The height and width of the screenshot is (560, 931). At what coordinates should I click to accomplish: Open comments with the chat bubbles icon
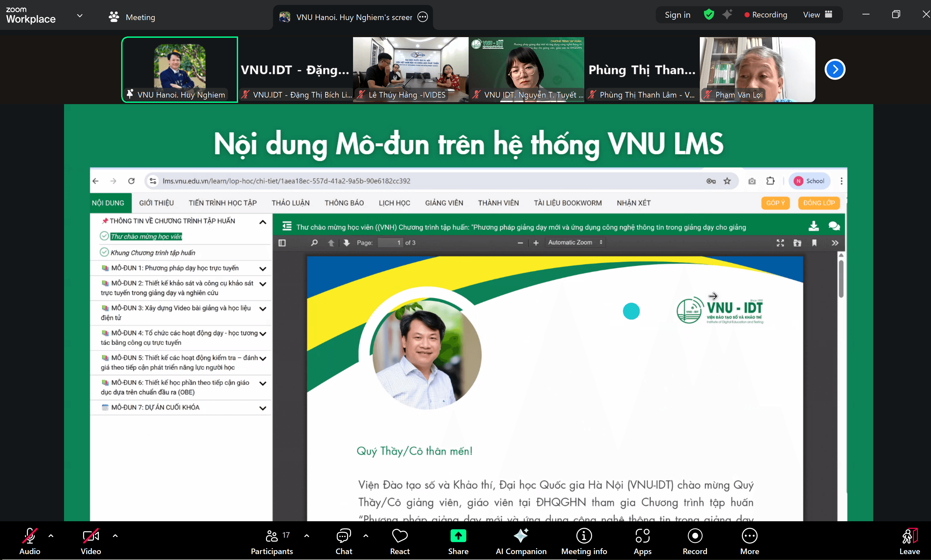click(x=834, y=226)
